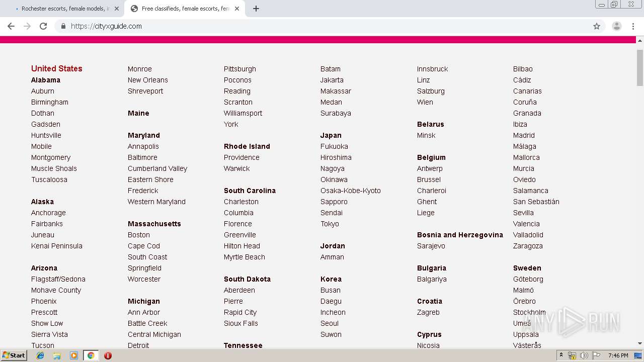Close the Rochester escorts tab
The image size is (644, 362).
coord(117,9)
